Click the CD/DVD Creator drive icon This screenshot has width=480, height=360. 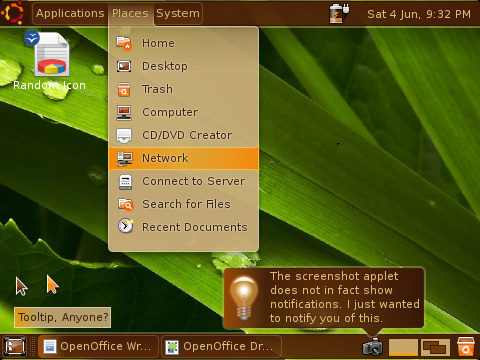124,135
